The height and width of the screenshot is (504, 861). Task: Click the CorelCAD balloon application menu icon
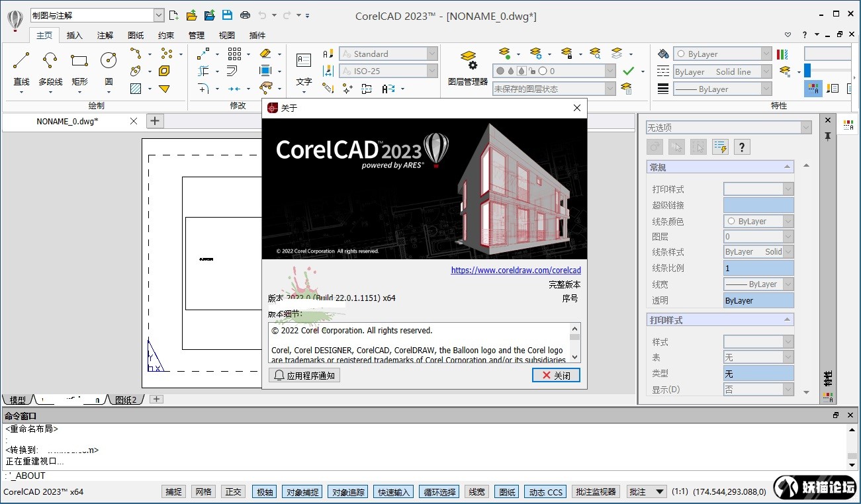[15, 20]
